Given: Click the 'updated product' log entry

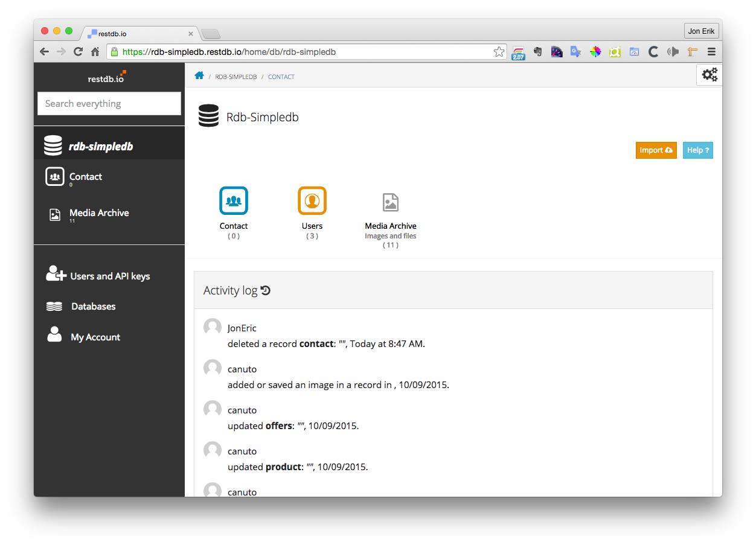Looking at the screenshot, I should (298, 467).
